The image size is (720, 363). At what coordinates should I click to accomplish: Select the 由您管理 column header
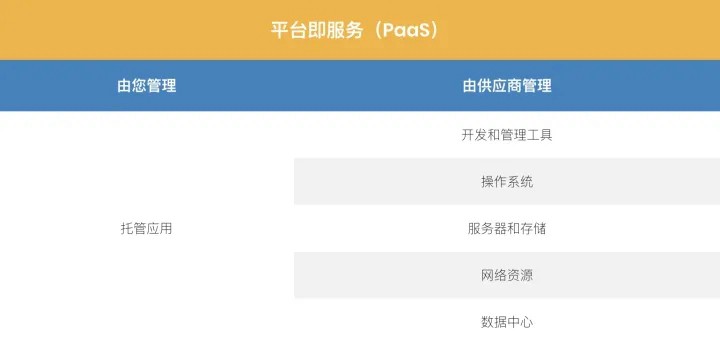(146, 86)
